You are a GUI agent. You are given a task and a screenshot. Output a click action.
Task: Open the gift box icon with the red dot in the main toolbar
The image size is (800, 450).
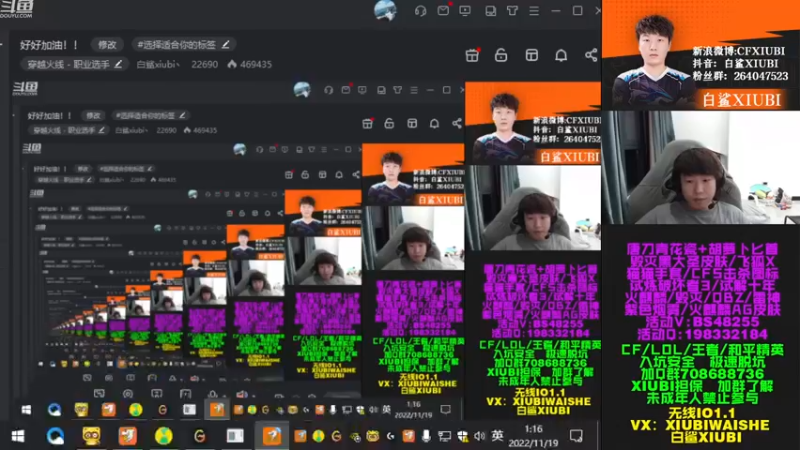[472, 55]
